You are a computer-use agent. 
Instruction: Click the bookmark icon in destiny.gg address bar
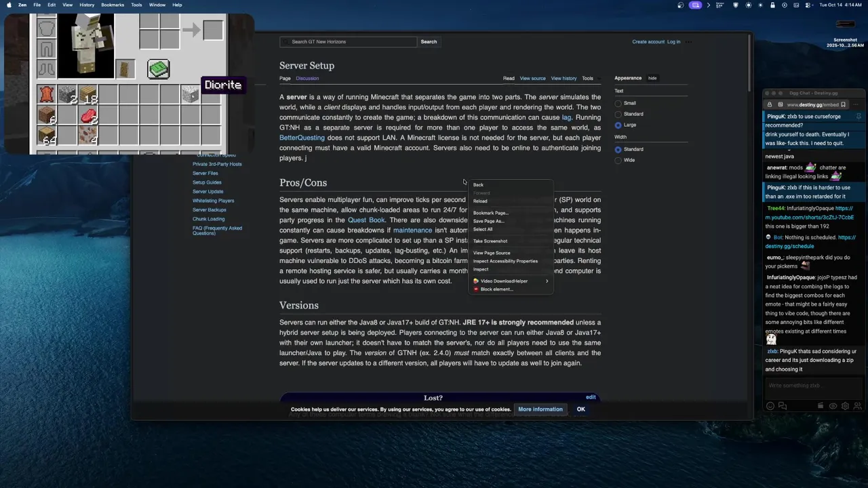click(x=843, y=104)
